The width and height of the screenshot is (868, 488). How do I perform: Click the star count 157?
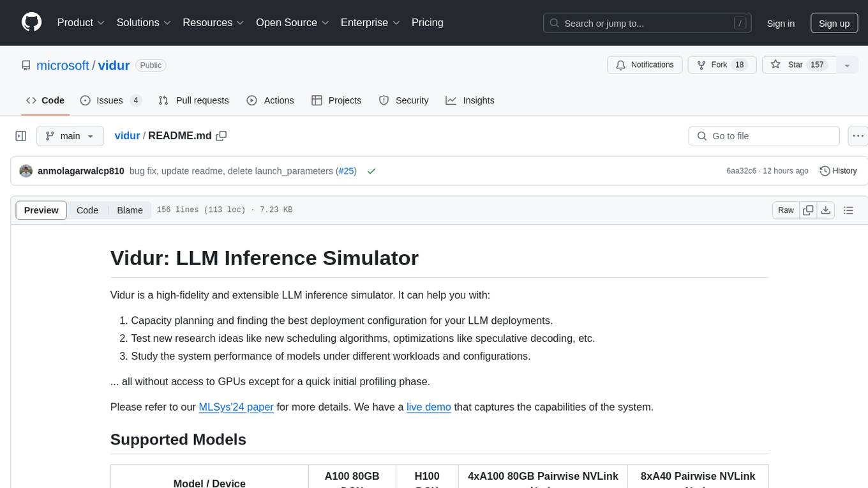coord(818,65)
